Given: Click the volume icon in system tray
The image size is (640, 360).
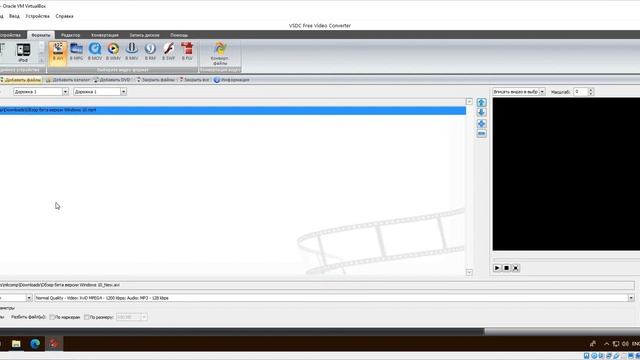Looking at the screenshot, I should 625,344.
